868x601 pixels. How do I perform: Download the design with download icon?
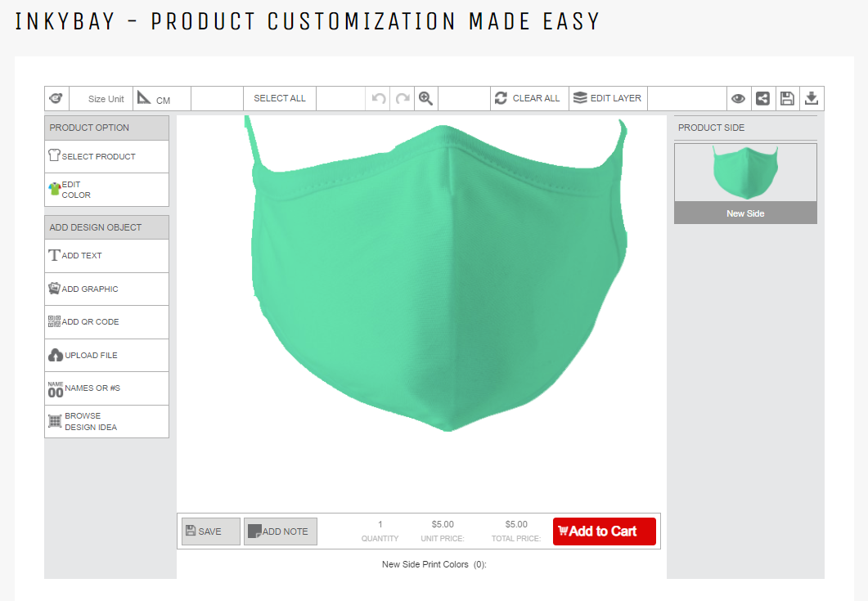tap(812, 98)
